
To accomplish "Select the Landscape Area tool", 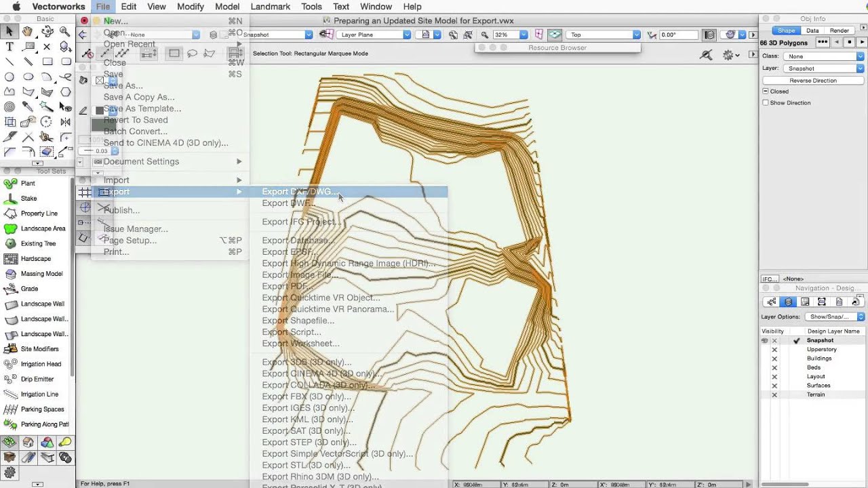I will [43, 228].
